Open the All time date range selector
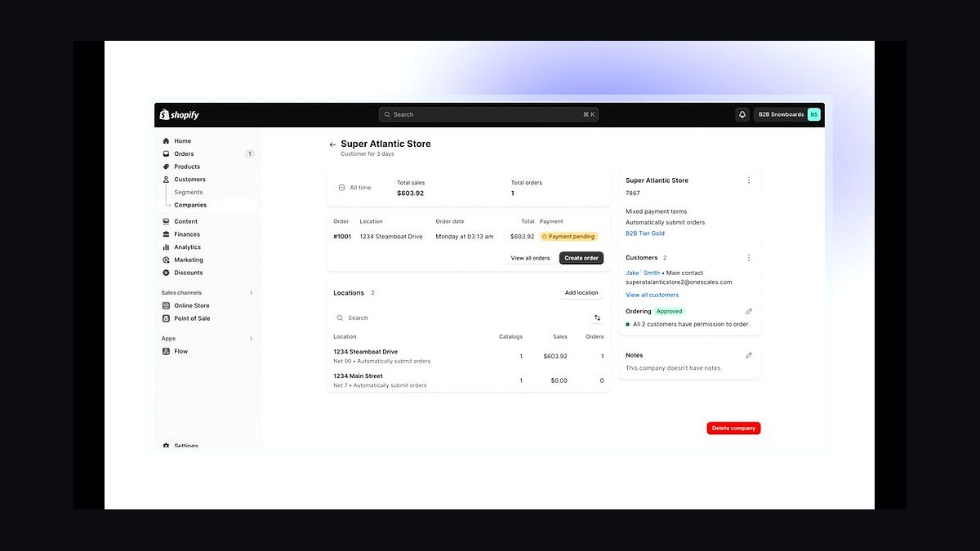Viewport: 980px width, 551px height. pyautogui.click(x=354, y=188)
